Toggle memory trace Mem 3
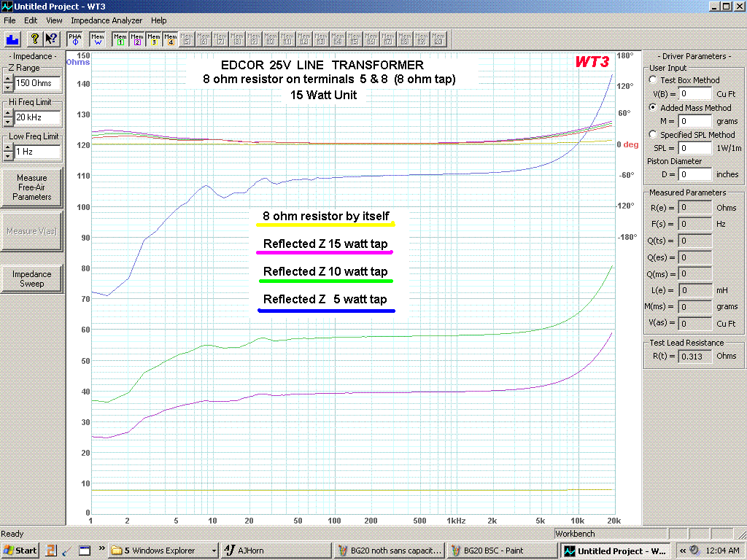This screenshot has width=747, height=560. point(153,39)
